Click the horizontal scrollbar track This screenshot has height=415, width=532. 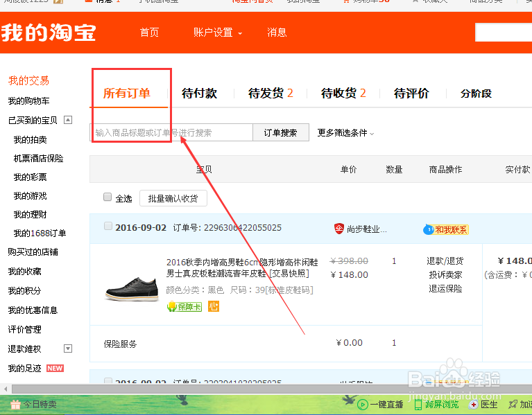click(x=272, y=389)
